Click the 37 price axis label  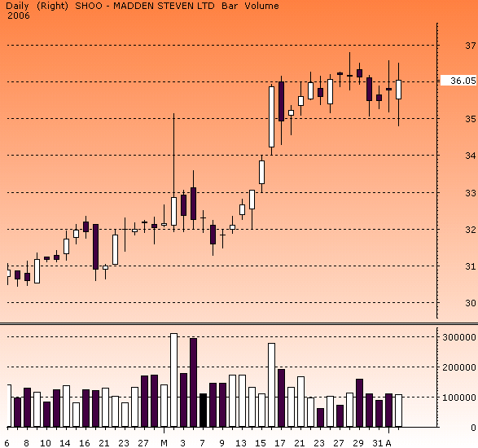470,46
